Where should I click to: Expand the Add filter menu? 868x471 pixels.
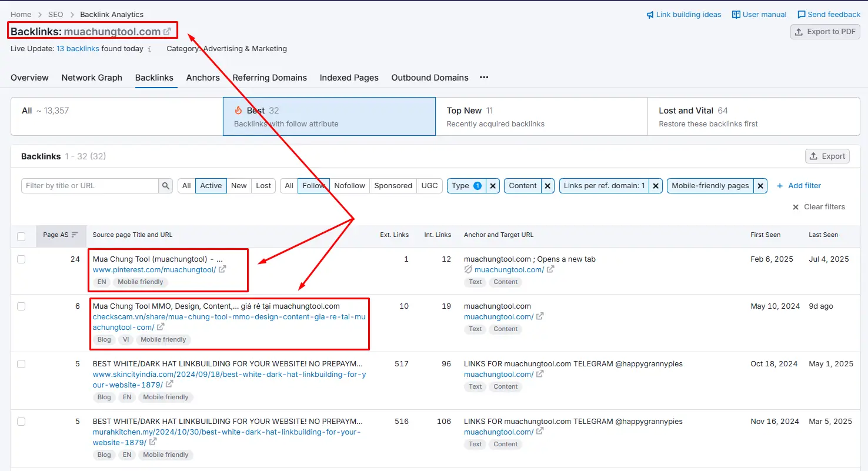[x=799, y=186]
